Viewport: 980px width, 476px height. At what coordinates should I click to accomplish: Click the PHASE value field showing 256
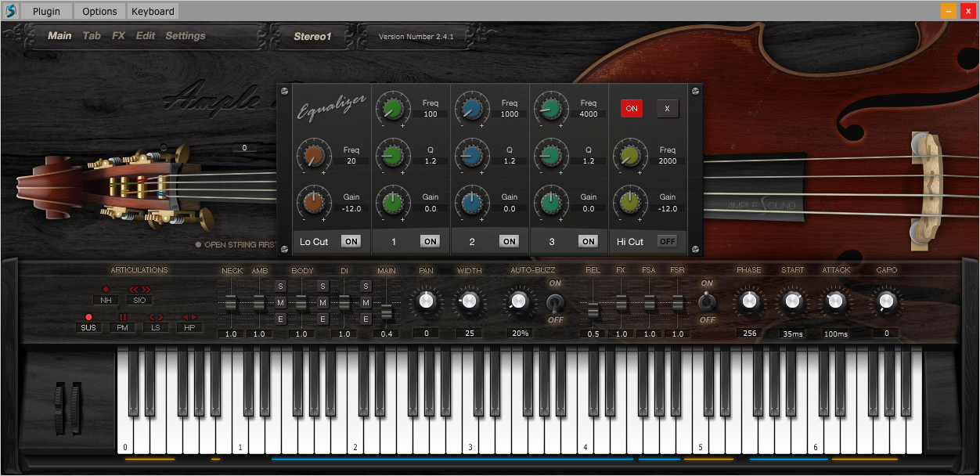(750, 334)
